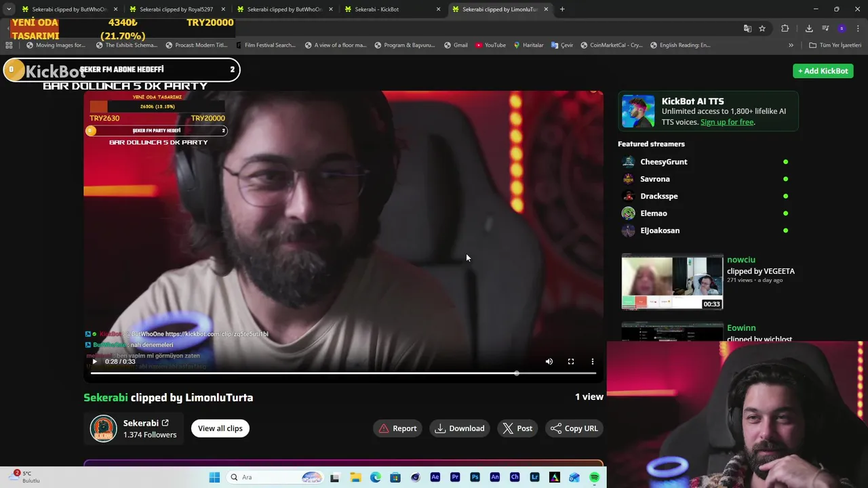Click taskbar Ara search box
Viewport: 868px width, 488px height.
pos(275,477)
